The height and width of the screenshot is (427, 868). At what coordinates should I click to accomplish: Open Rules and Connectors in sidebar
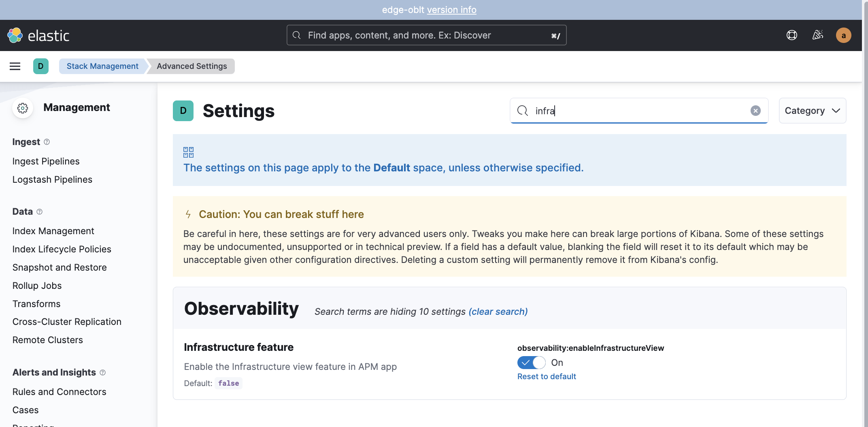(59, 392)
